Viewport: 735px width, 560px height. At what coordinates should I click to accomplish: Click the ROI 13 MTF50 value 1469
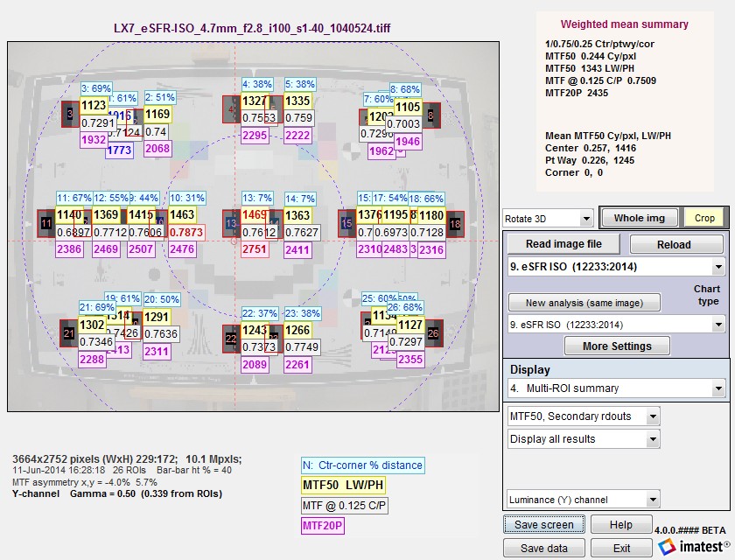pos(255,215)
